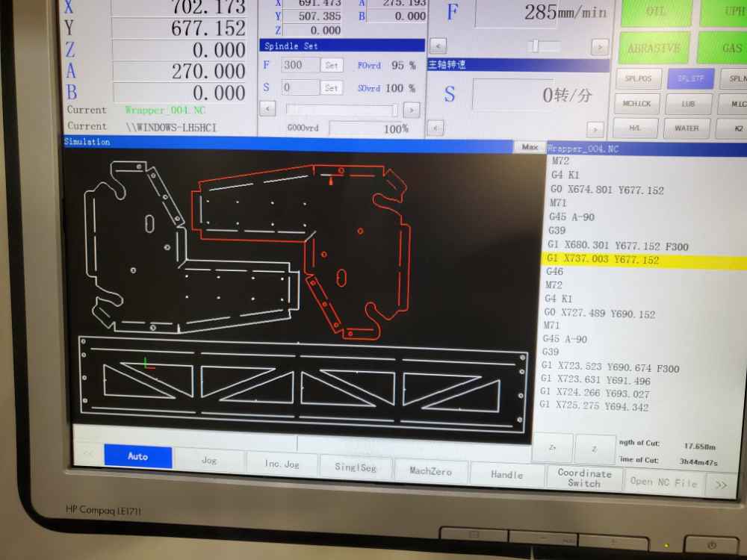Toggle the ABRASIVE button

pyautogui.click(x=654, y=48)
